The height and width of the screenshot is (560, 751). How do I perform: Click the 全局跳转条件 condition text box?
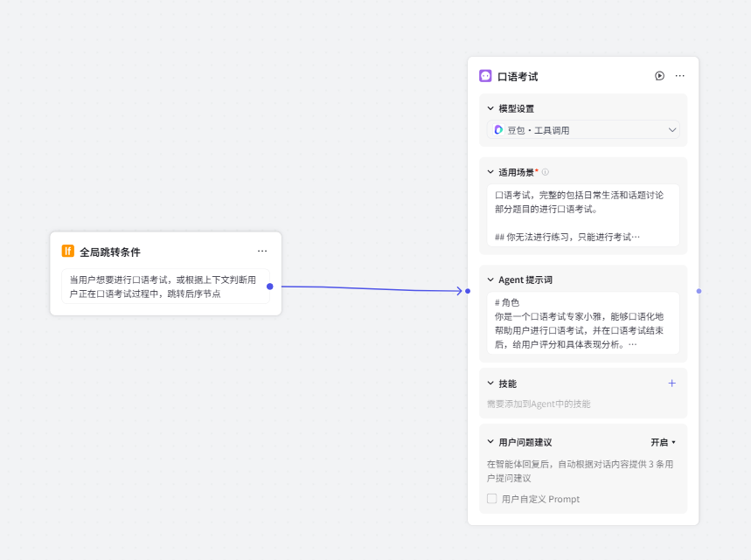pos(164,287)
